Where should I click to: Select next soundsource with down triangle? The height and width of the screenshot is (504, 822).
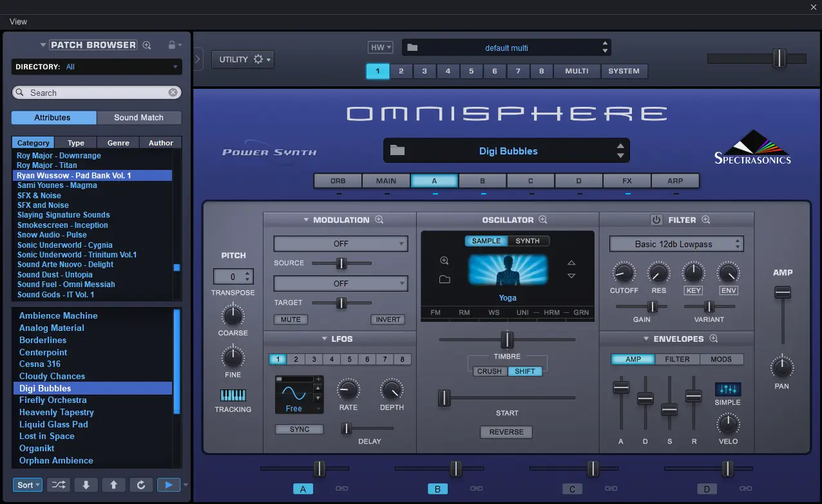click(571, 276)
